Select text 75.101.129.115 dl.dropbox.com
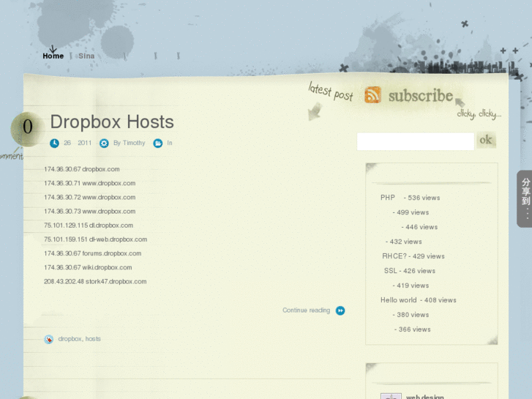This screenshot has width=532, height=399. 89,225
